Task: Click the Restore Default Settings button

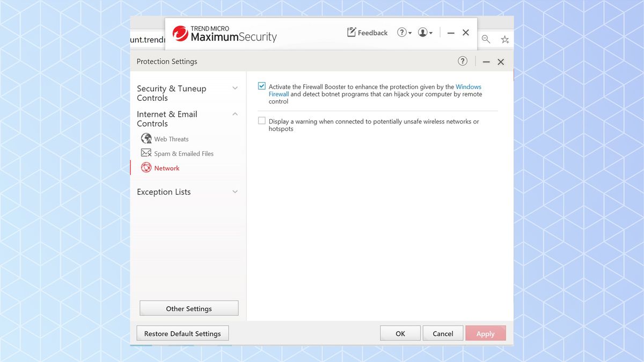Action: tap(182, 333)
